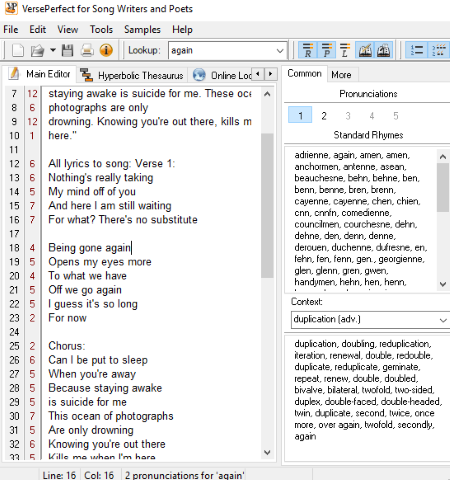Select pronunciation 4
Screen dimensions: 450x480
tap(372, 116)
